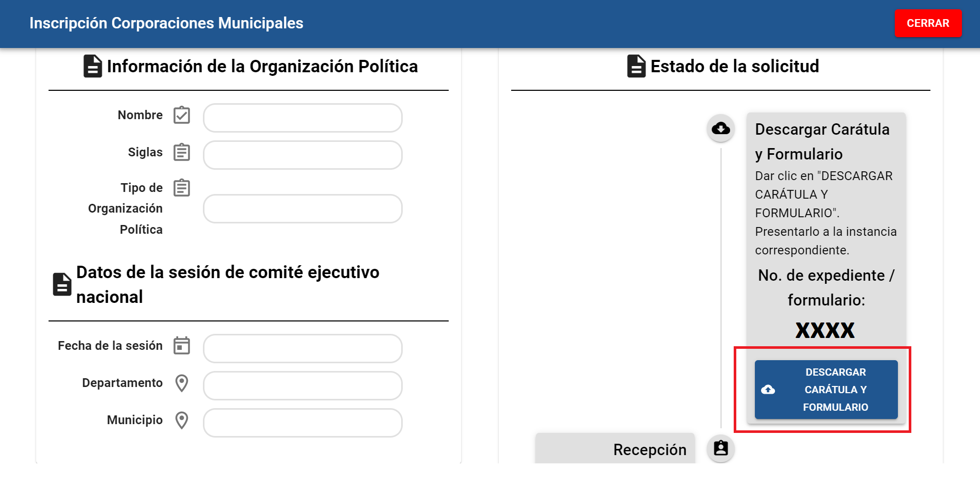Click the clipboard icon beside Siglas
The width and height of the screenshot is (980, 484).
[182, 152]
